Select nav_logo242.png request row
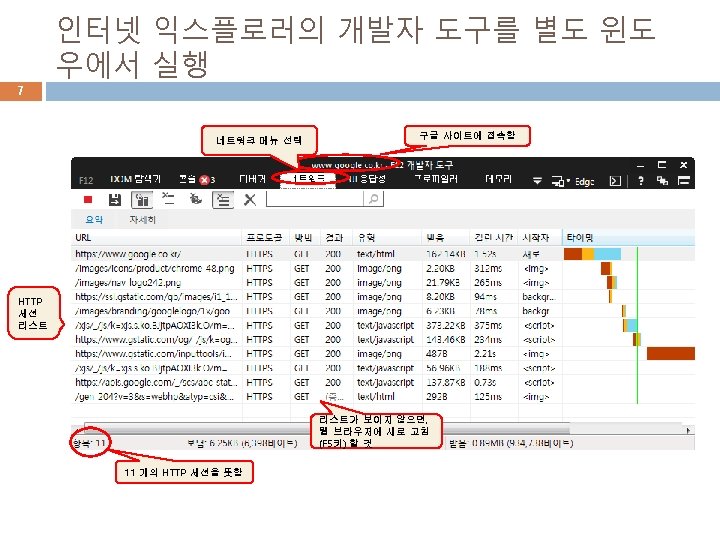Viewport: 720px width, 540px height. pos(383,282)
